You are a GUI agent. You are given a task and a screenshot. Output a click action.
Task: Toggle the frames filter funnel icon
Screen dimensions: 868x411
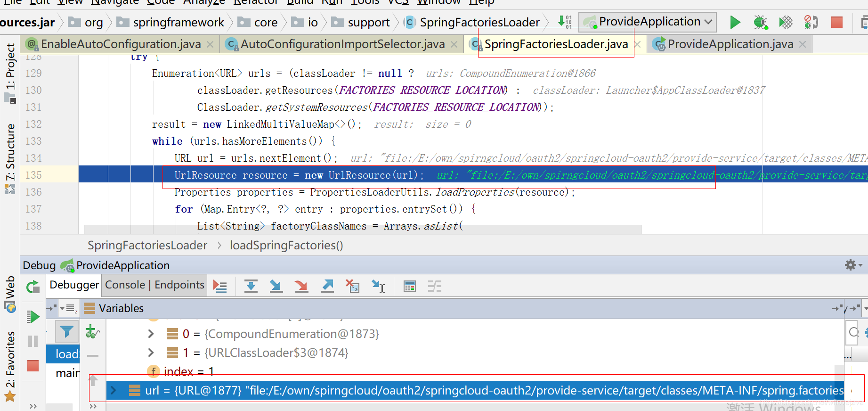point(66,332)
